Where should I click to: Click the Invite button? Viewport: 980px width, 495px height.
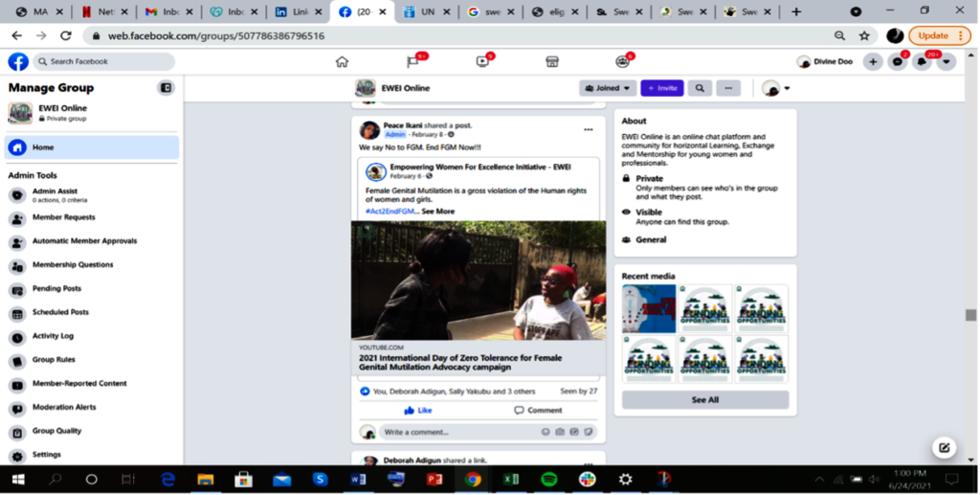662,88
